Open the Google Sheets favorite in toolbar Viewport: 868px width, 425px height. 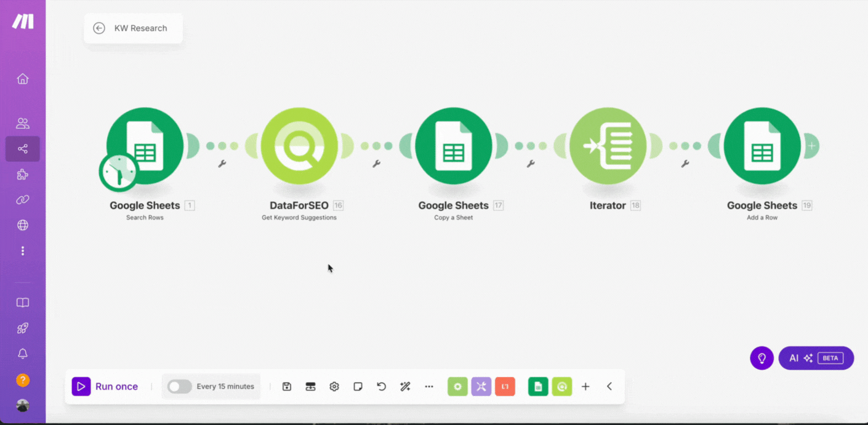point(538,386)
